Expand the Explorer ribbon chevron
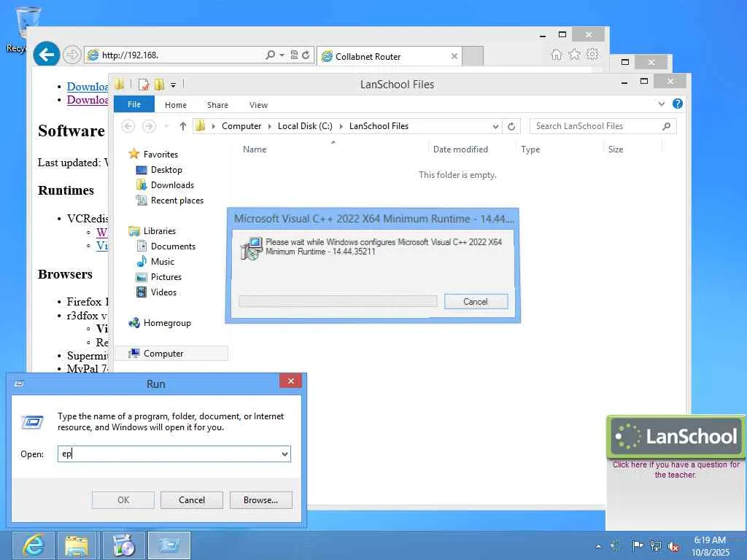 (661, 104)
